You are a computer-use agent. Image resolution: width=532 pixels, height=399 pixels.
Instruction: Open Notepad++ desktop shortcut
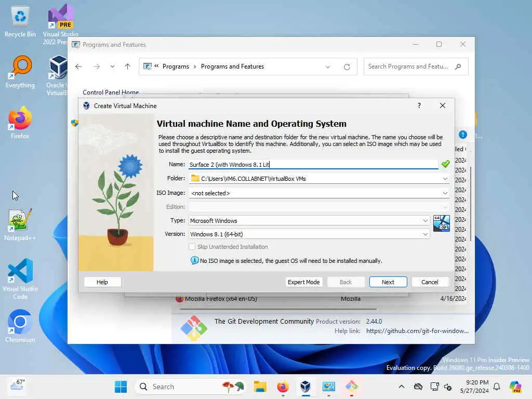pos(20,224)
